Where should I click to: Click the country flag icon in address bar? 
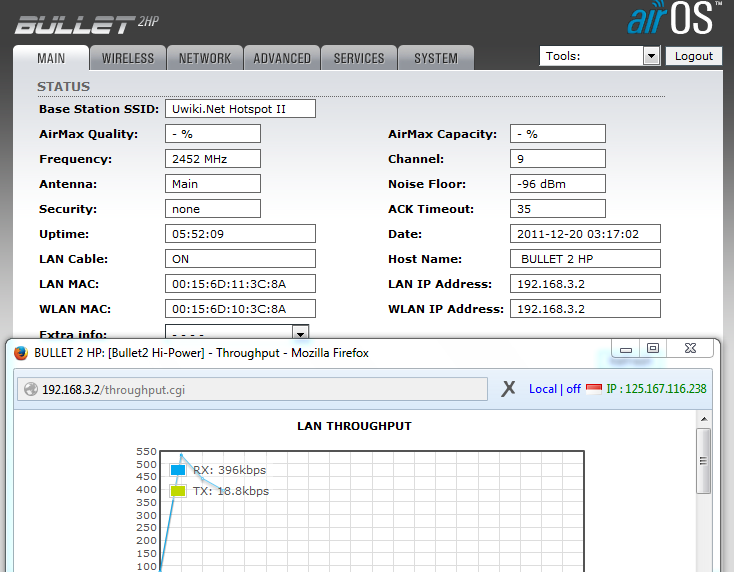594,389
